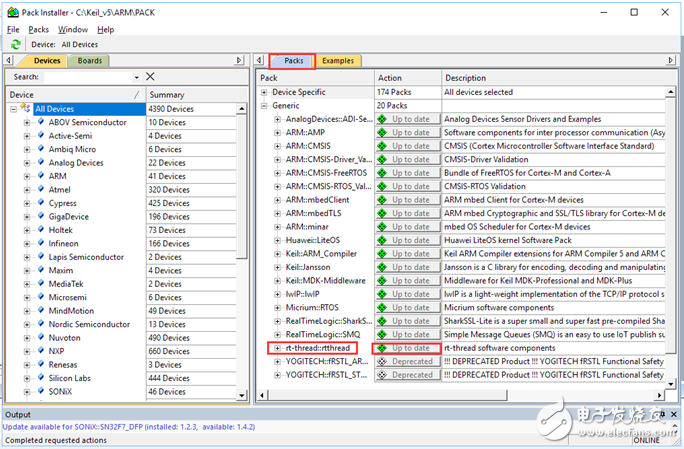
Task: Click the right panel tab scroll-right arrow
Action: (x=671, y=60)
